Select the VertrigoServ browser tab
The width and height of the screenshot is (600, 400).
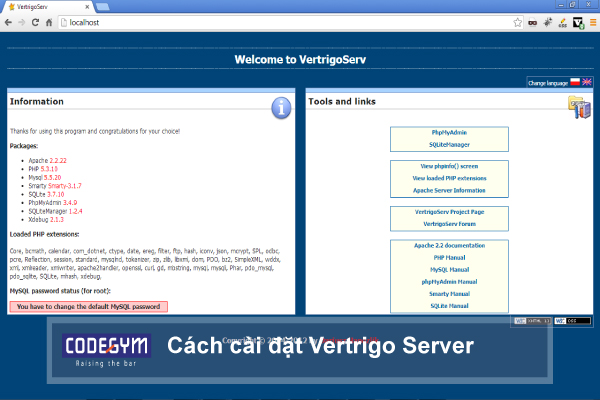point(48,7)
